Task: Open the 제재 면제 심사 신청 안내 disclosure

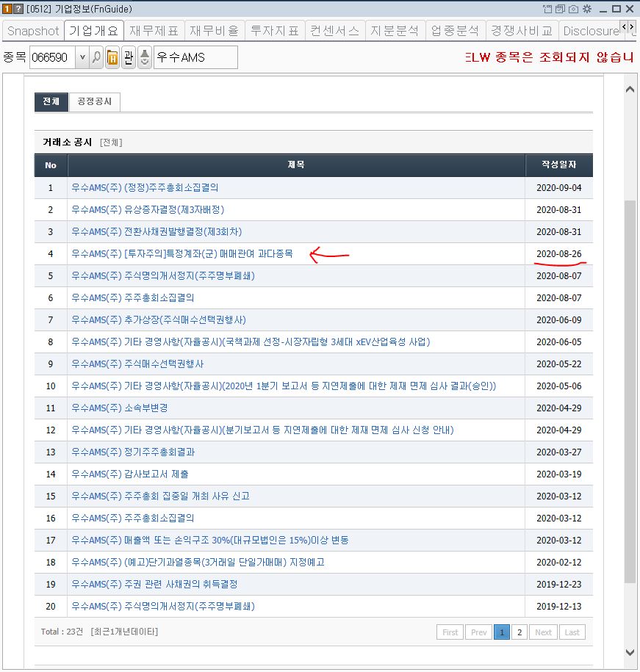Action: tap(262, 430)
